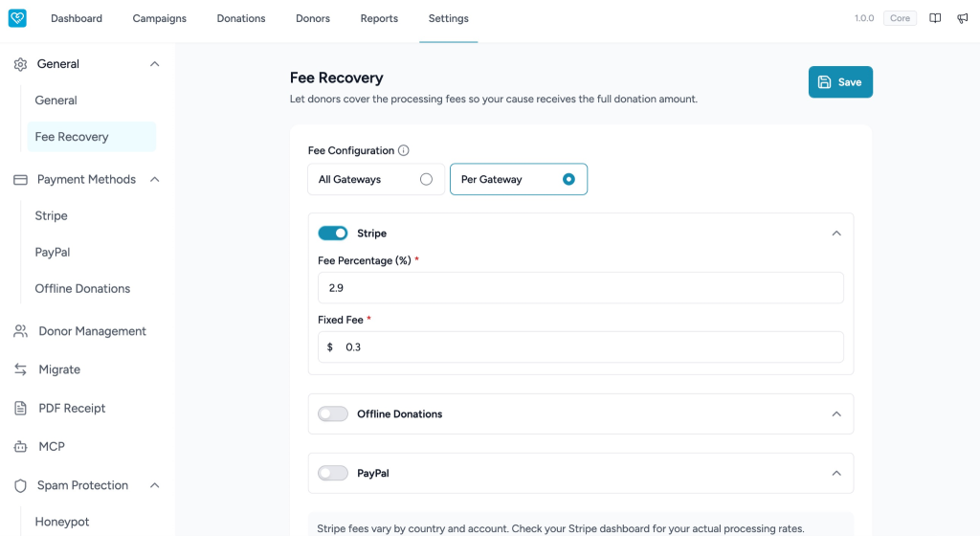The width and height of the screenshot is (980, 536).
Task: Select Fee Recovery in the sidebar
Action: tap(92, 137)
